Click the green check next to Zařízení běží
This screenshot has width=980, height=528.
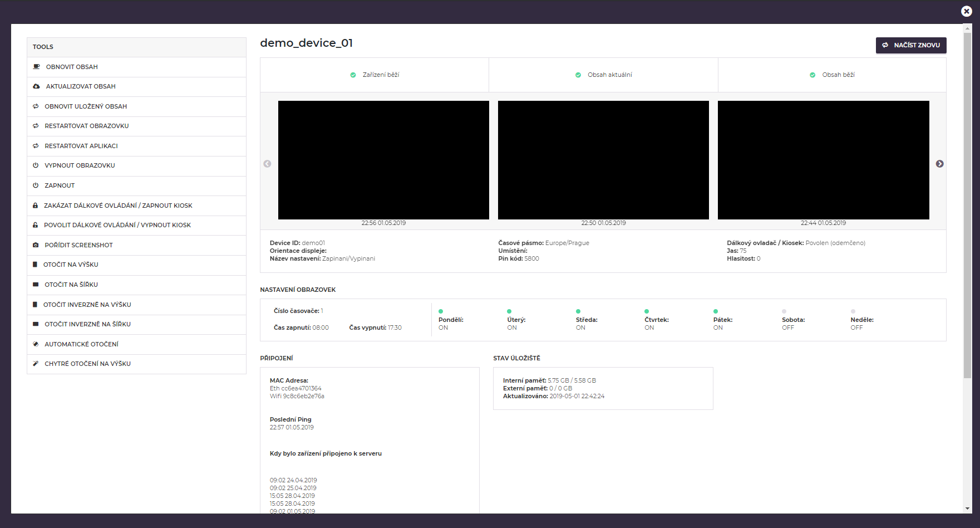(353, 75)
